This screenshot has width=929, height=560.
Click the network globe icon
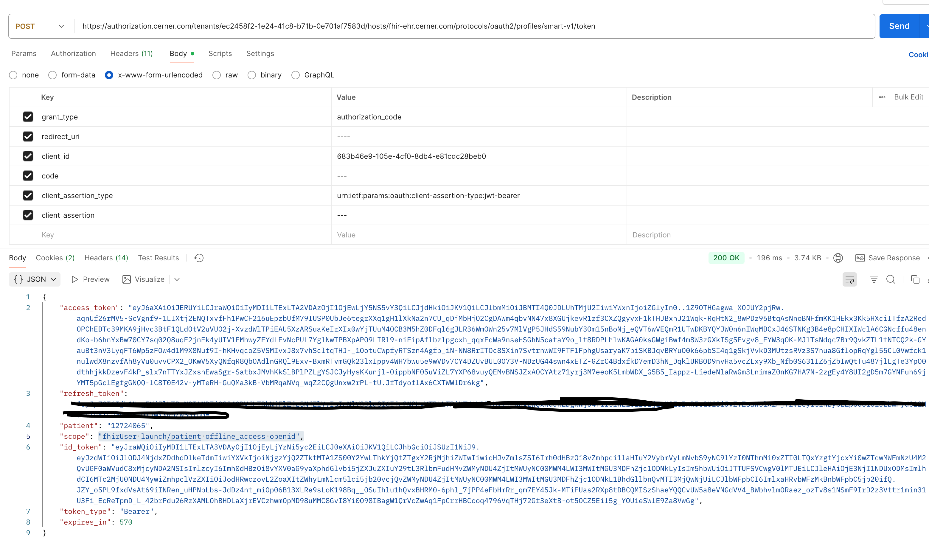coord(838,258)
